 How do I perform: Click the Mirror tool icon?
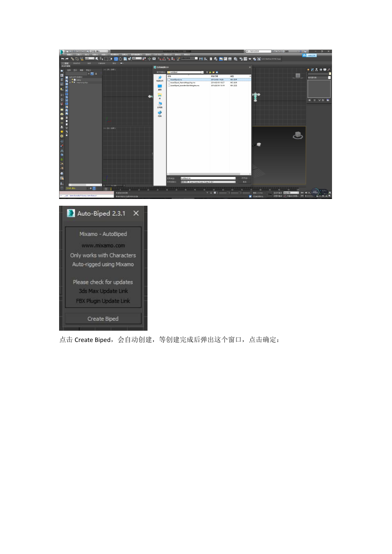(201, 59)
